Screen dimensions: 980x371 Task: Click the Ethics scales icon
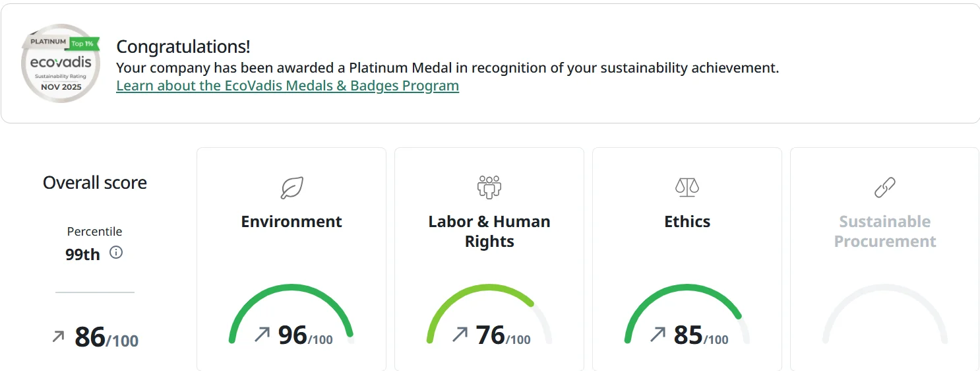coord(687,187)
